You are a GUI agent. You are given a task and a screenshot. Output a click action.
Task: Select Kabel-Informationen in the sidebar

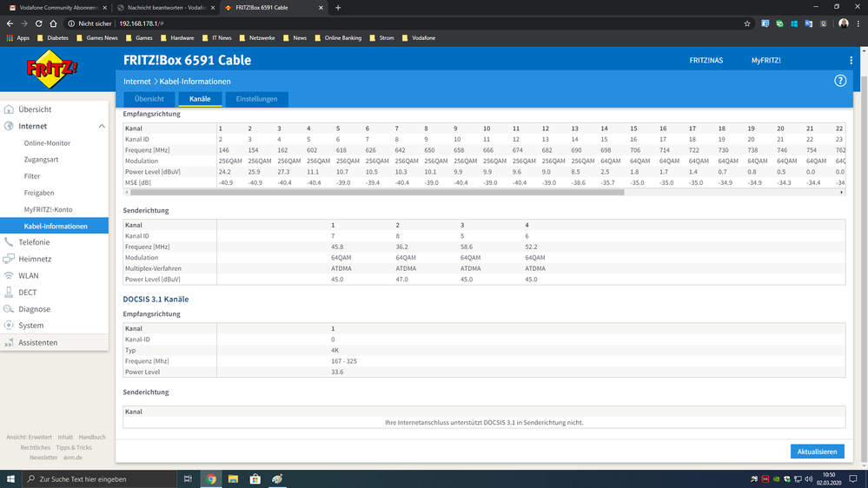[54, 226]
